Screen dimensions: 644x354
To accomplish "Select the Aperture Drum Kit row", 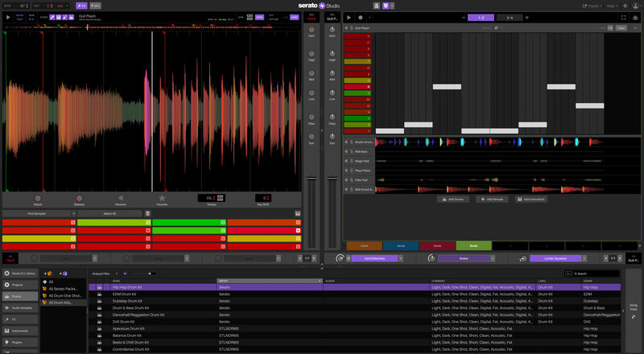I will point(355,328).
